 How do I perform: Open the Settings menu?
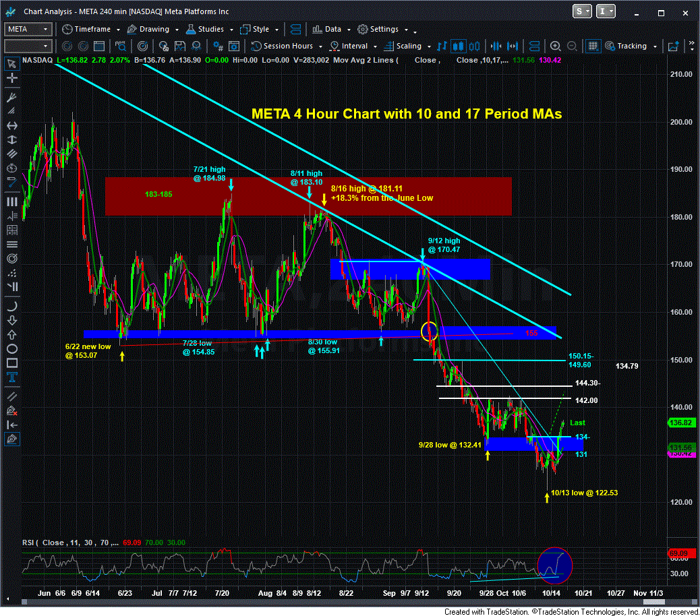[382, 30]
